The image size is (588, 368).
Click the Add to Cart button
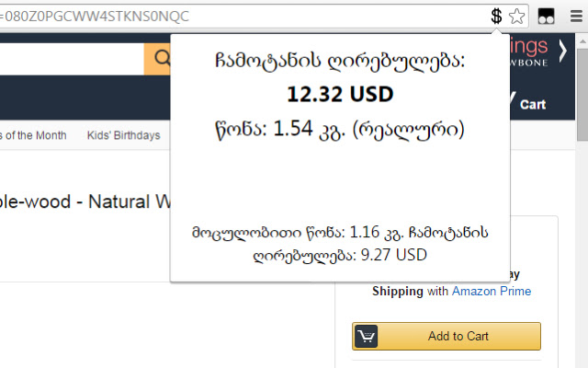coord(447,336)
